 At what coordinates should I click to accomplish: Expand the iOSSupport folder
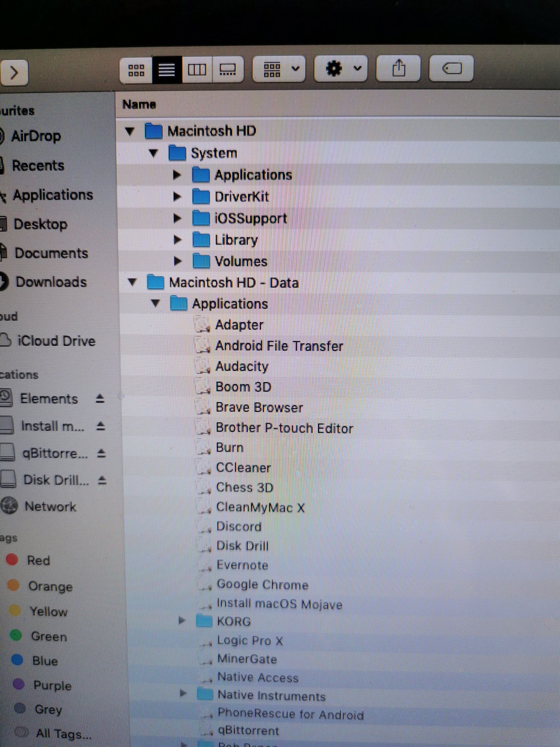click(178, 218)
